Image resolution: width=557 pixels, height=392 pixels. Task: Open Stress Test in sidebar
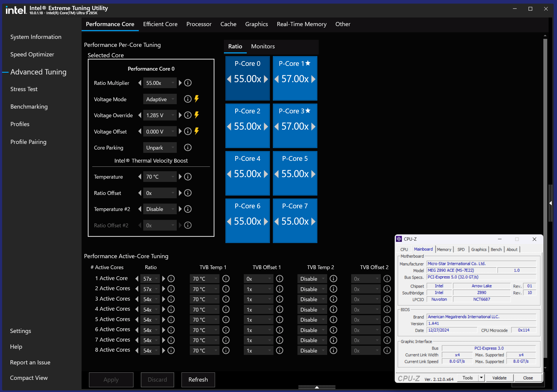point(24,89)
